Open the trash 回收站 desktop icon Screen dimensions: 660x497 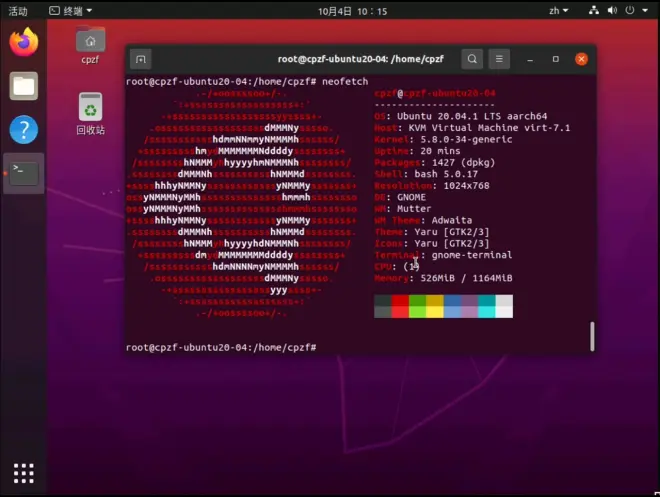click(x=90, y=114)
